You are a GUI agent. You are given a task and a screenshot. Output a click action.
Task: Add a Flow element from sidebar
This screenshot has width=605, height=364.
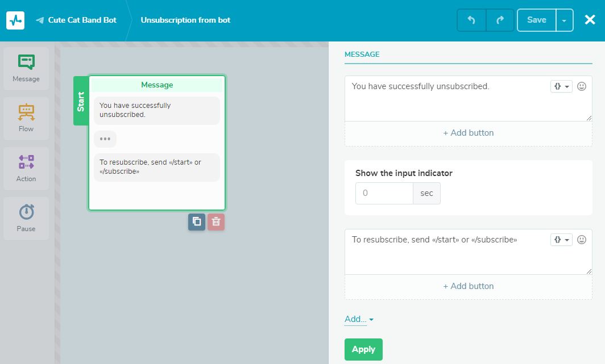pos(26,119)
